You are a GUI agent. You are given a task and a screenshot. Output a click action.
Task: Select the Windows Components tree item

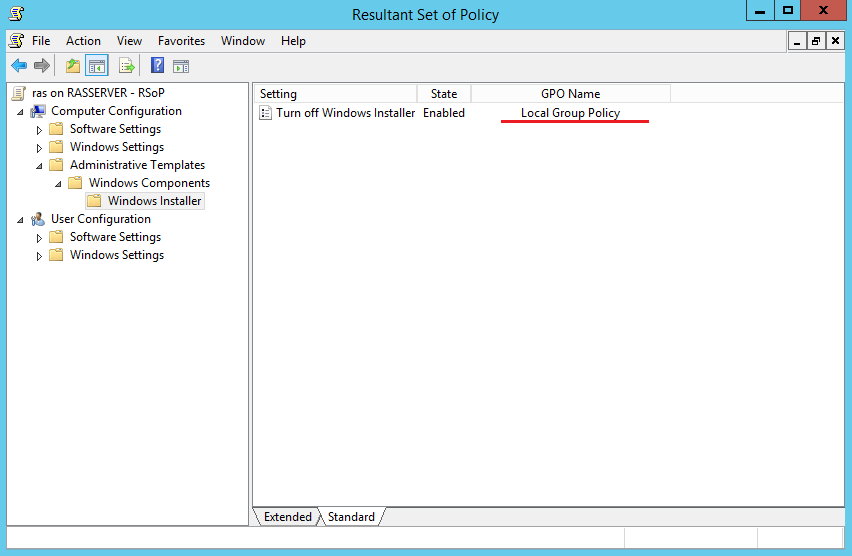tap(149, 183)
